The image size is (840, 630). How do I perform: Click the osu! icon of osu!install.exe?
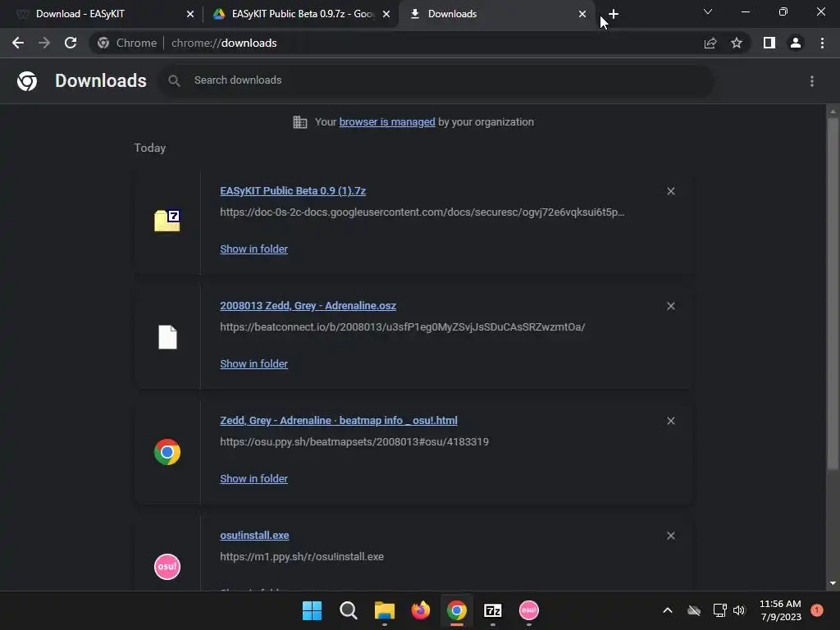pyautogui.click(x=167, y=567)
